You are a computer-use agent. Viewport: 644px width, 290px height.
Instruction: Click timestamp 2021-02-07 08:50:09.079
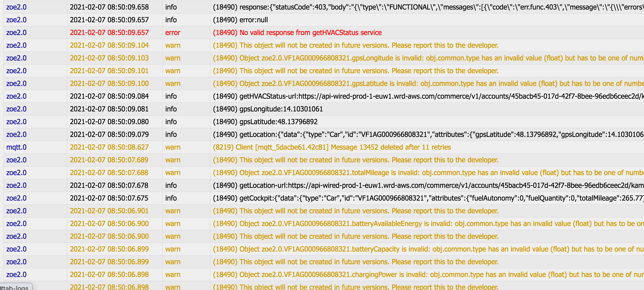(109, 135)
